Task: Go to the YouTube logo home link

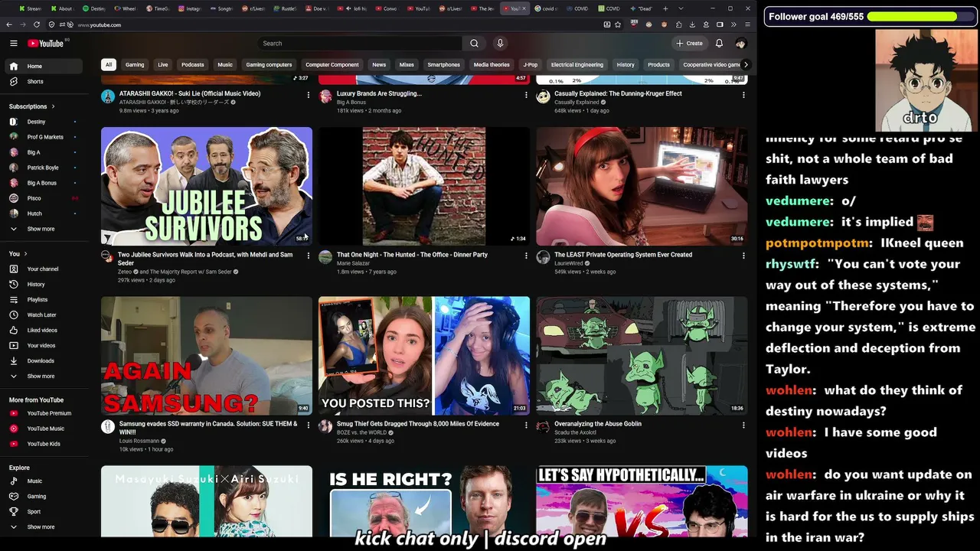Action: tap(47, 44)
